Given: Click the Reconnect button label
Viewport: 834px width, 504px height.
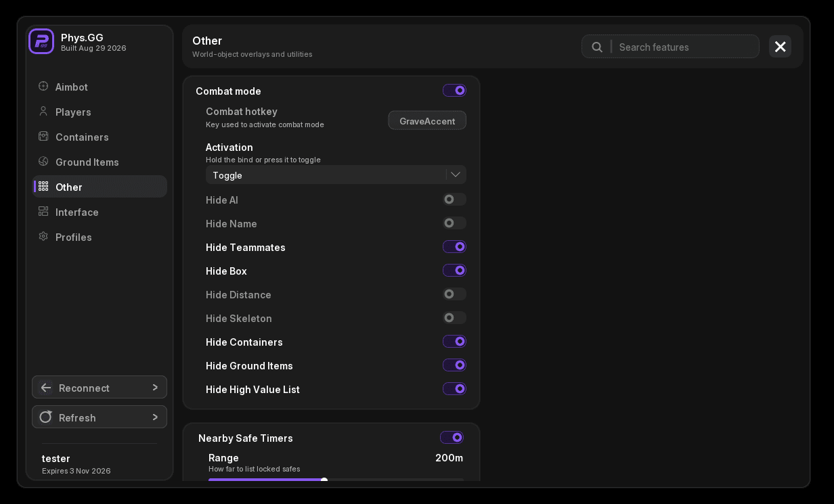Looking at the screenshot, I should 84,388.
